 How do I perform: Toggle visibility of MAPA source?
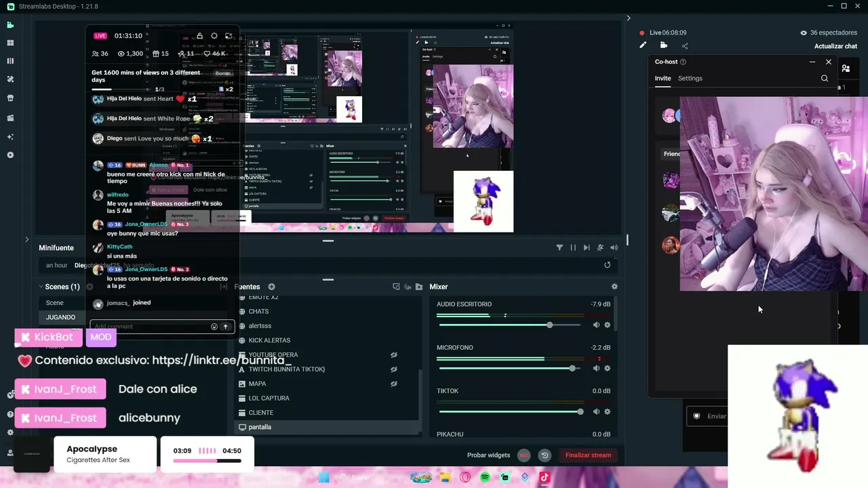tap(393, 384)
